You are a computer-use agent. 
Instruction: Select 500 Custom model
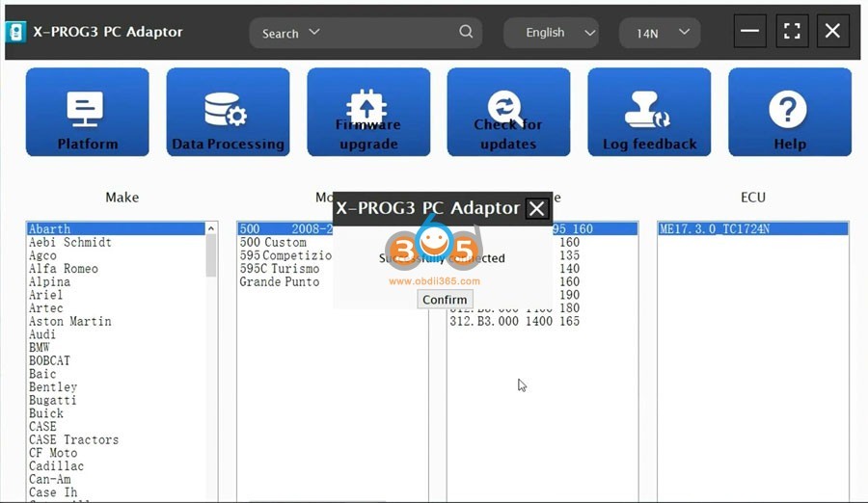click(x=285, y=242)
